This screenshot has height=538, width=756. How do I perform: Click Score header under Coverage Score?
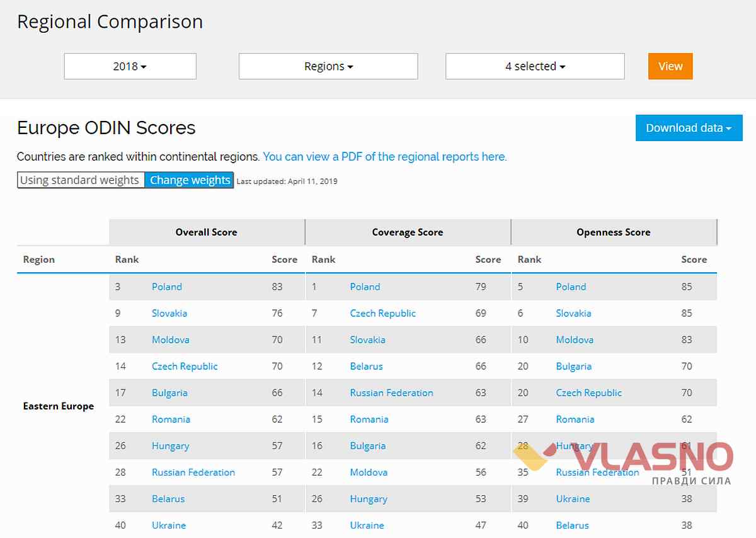click(488, 260)
